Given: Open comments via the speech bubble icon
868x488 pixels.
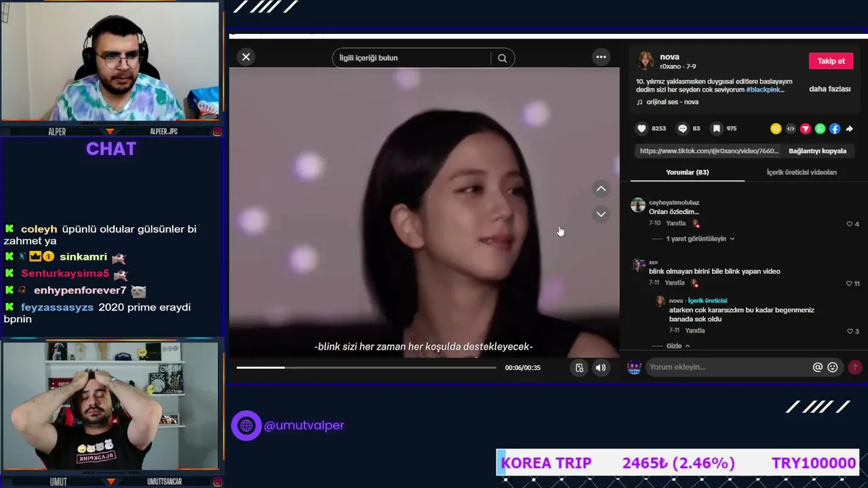Looking at the screenshot, I should click(683, 129).
